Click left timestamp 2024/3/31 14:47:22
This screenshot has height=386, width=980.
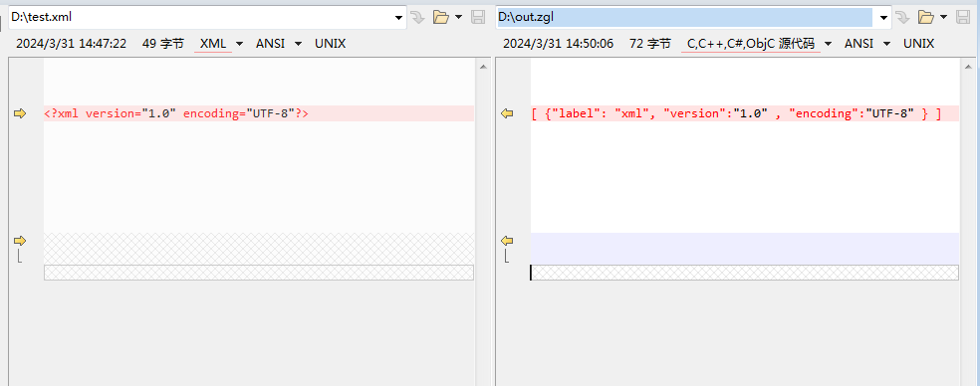click(72, 44)
